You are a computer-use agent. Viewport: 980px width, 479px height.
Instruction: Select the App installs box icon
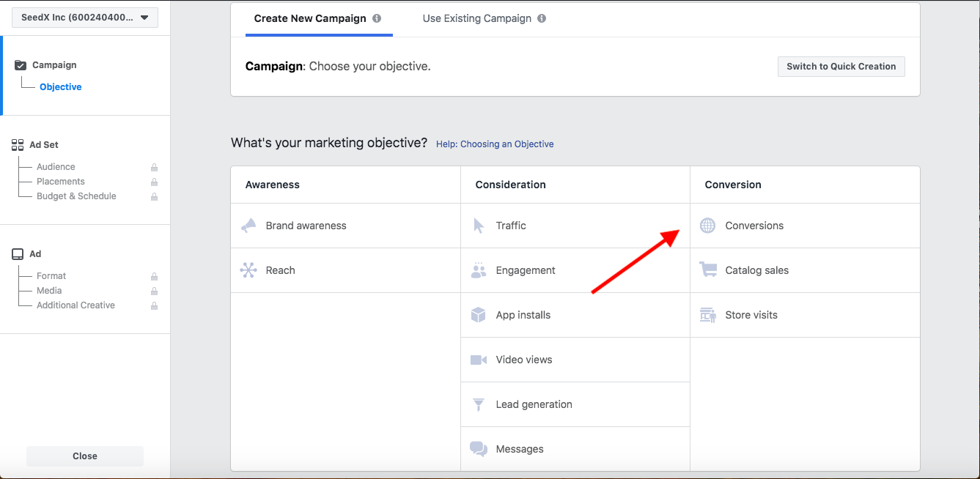click(x=479, y=315)
